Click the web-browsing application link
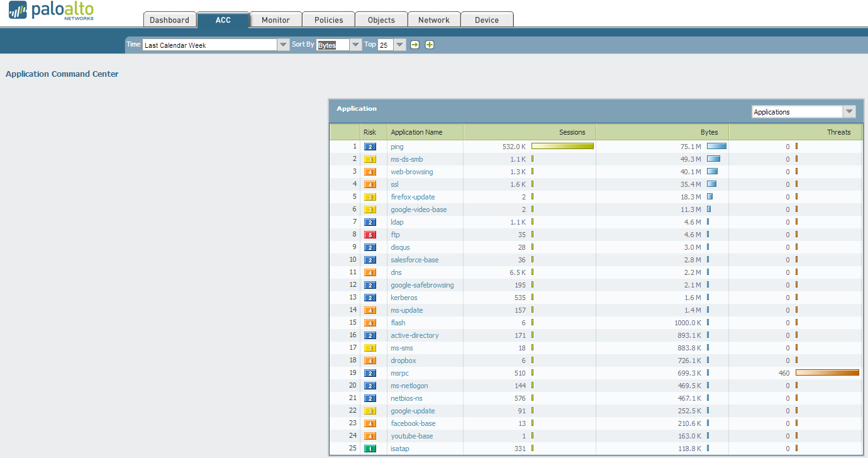 [411, 172]
